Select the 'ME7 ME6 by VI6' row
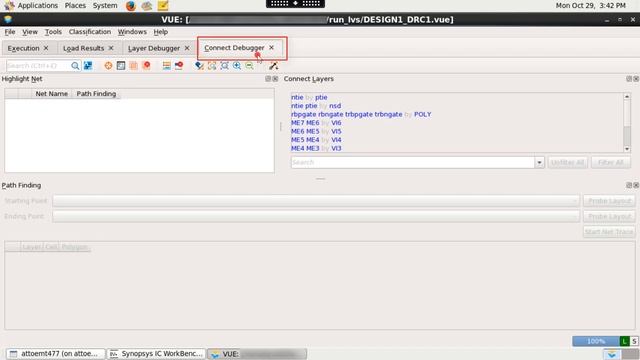Viewport: 640px width, 360px height. 316,123
